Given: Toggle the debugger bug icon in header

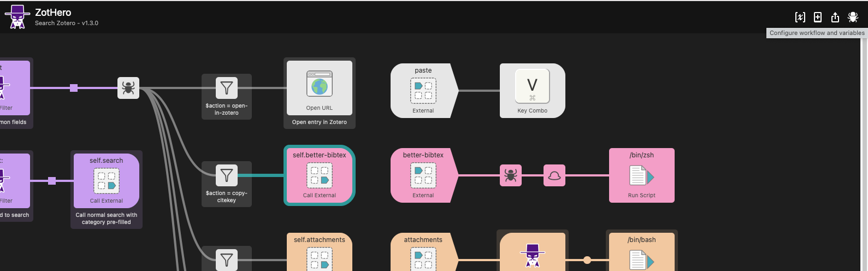Looking at the screenshot, I should [853, 17].
